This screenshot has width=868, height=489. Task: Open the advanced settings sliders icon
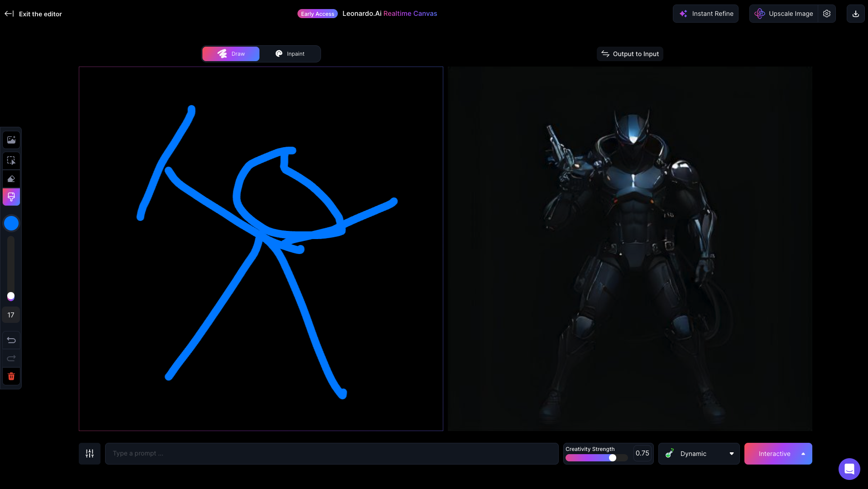pyautogui.click(x=89, y=453)
